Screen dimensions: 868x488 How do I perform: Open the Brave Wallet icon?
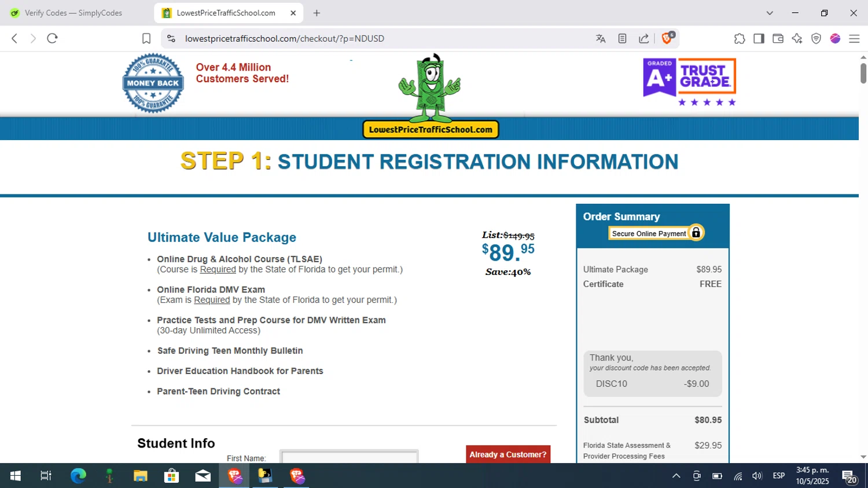pyautogui.click(x=778, y=39)
